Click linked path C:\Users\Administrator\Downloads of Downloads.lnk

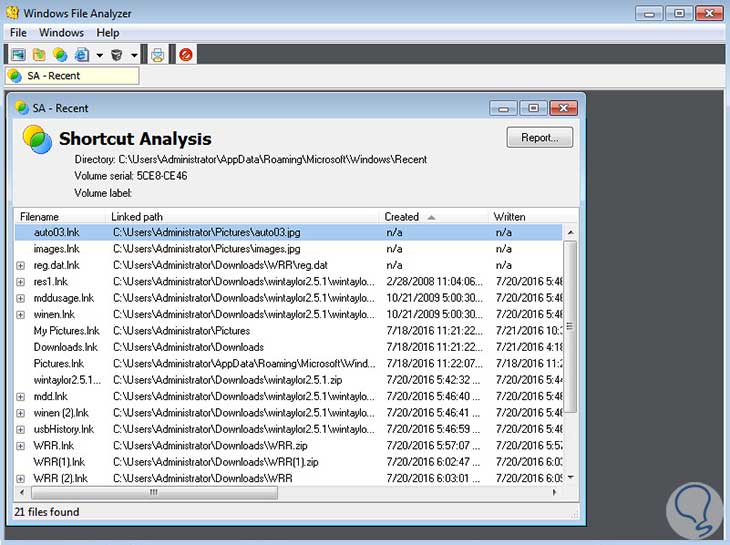coord(189,347)
